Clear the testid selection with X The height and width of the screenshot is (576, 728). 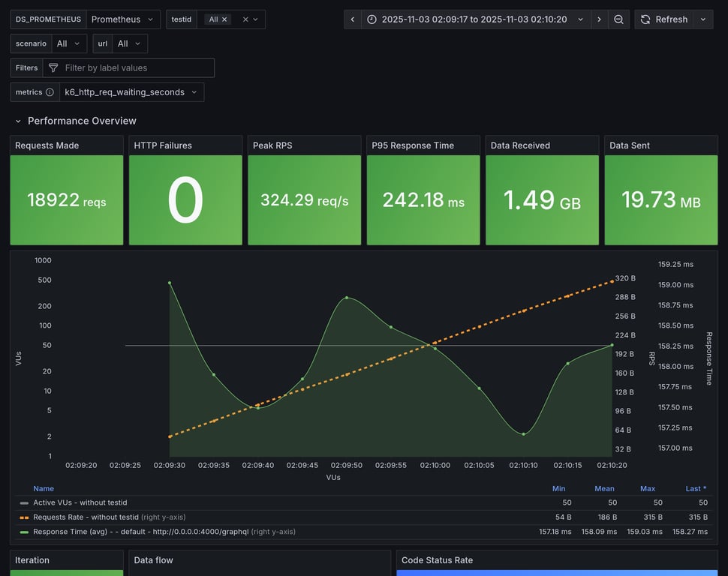[245, 19]
